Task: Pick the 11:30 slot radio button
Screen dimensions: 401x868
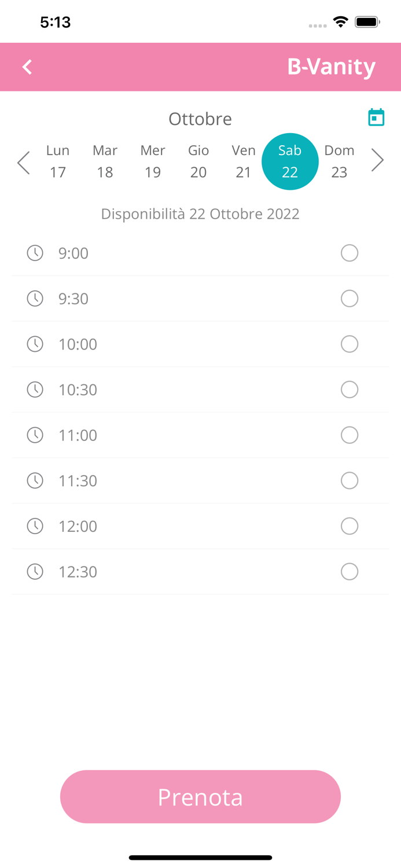Action: (x=350, y=481)
